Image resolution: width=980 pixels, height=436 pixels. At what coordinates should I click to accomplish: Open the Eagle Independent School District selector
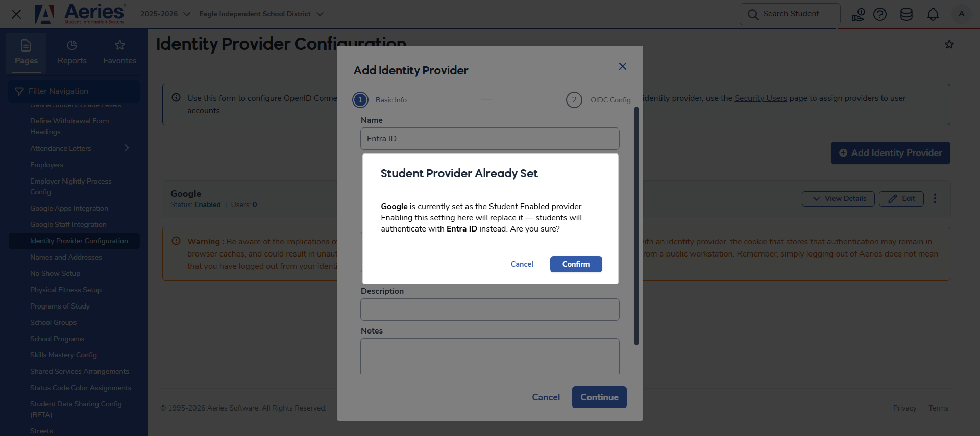[261, 14]
